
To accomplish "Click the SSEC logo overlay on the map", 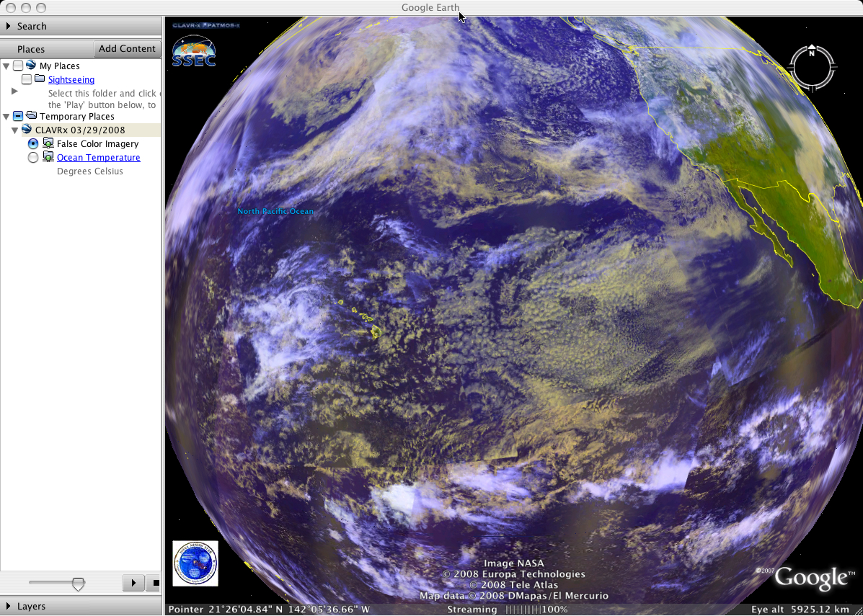I will [194, 52].
